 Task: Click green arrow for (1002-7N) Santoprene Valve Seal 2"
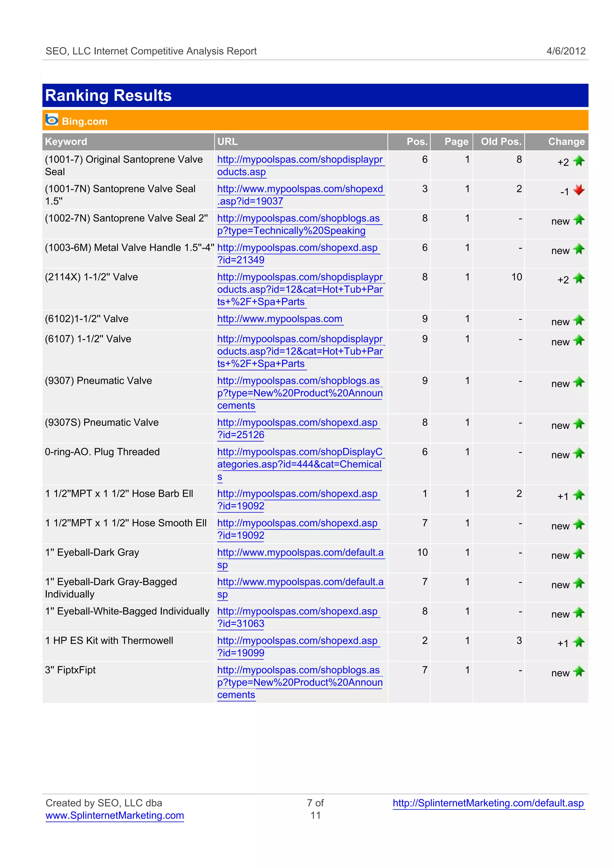pos(578,220)
